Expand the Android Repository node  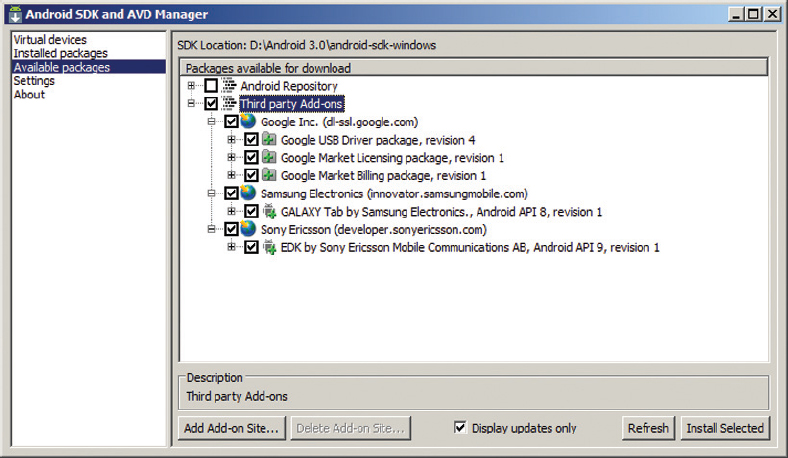(191, 86)
